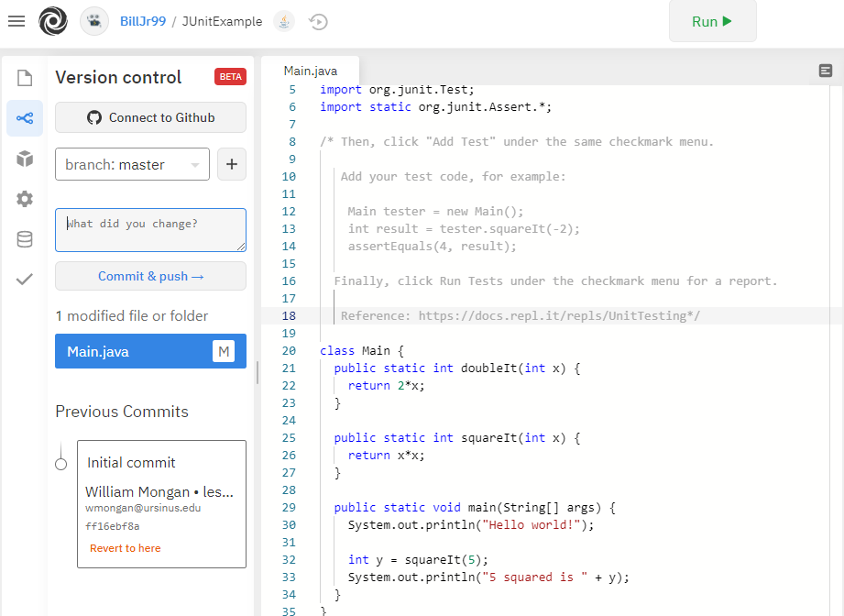This screenshot has height=616, width=844.
Task: Open the hamburger menu
Action: coord(16,21)
